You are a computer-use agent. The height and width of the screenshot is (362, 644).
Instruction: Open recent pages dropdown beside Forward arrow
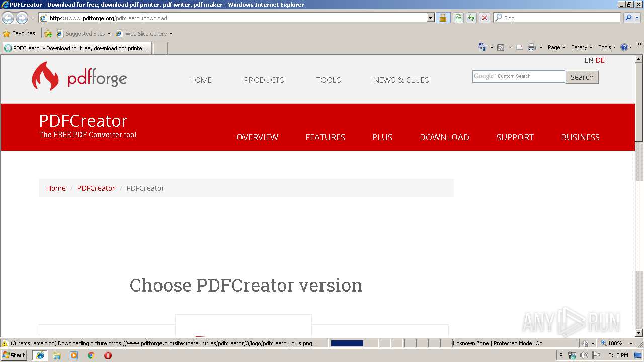coord(33,18)
